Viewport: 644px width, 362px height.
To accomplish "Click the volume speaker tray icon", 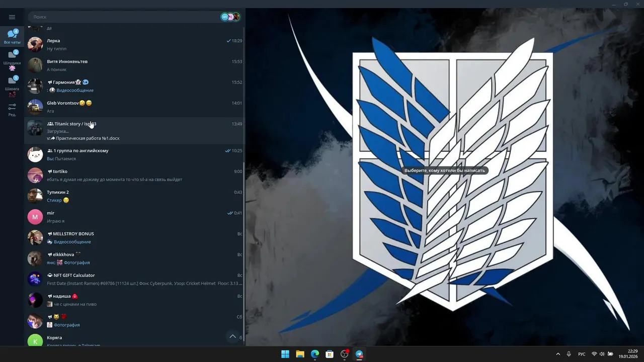I will point(602,354).
